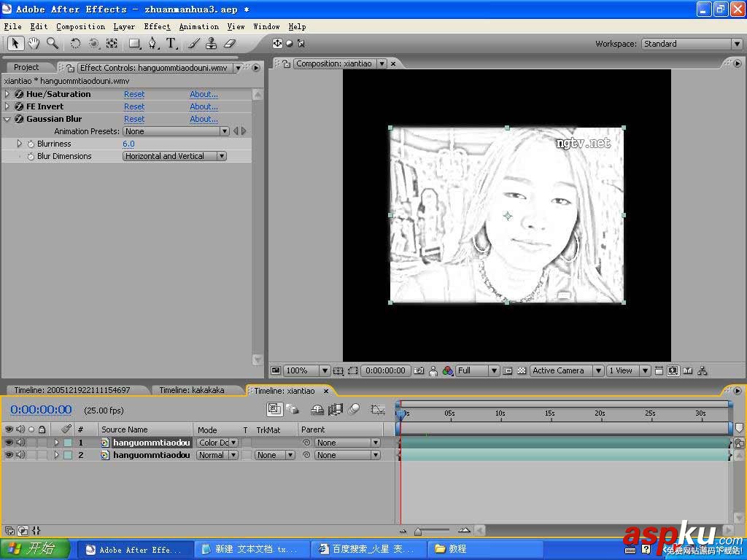Reset the Gaussian Blur effect
The width and height of the screenshot is (747, 560).
pos(134,119)
